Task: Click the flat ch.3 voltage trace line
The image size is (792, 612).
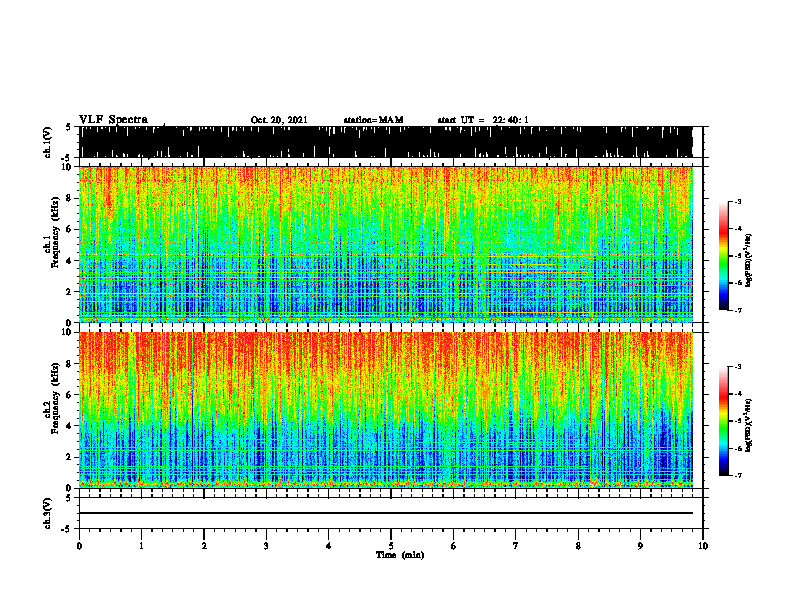Action: (x=385, y=513)
